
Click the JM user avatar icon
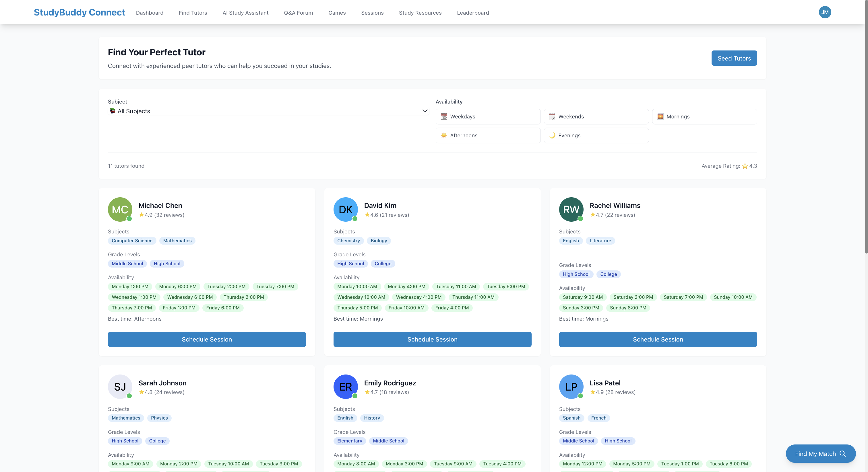pyautogui.click(x=825, y=12)
